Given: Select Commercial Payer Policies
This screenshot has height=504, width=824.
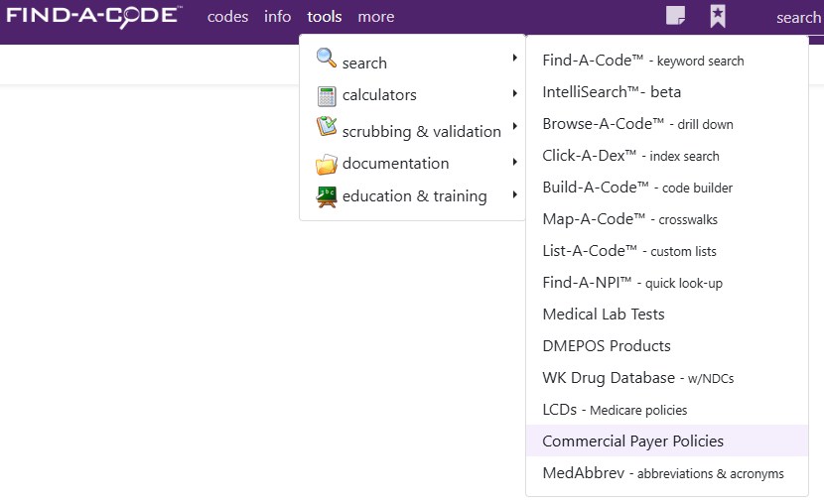Looking at the screenshot, I should 667,441.
